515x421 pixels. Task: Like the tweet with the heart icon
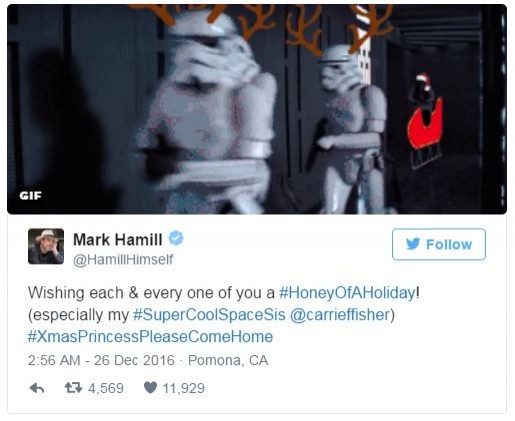[150, 387]
